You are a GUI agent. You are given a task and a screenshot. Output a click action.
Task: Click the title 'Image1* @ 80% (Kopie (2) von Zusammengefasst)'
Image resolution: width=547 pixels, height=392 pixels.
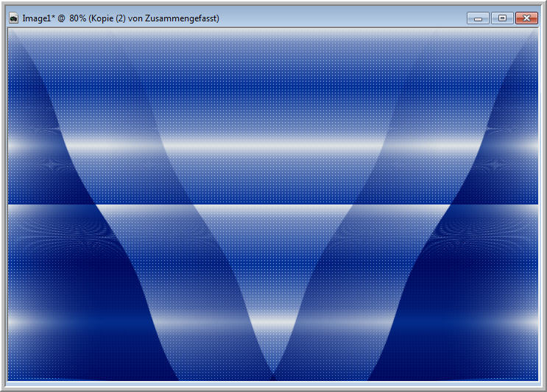pyautogui.click(x=121, y=18)
